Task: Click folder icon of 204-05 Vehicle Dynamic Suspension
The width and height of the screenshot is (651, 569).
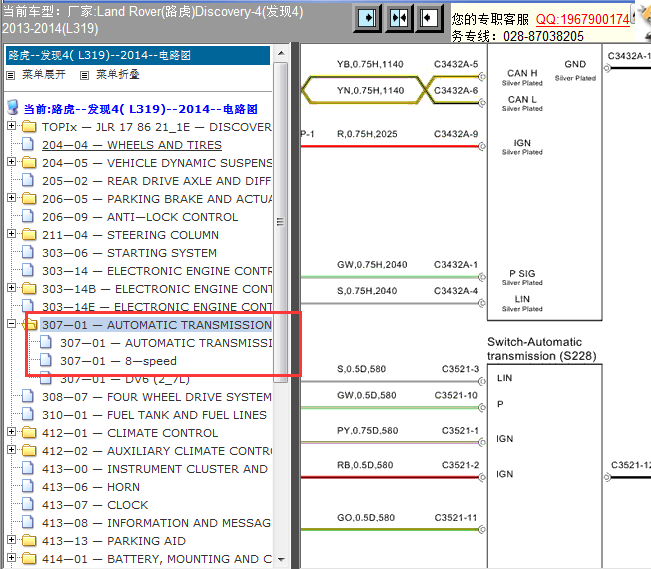Action: pos(29,162)
